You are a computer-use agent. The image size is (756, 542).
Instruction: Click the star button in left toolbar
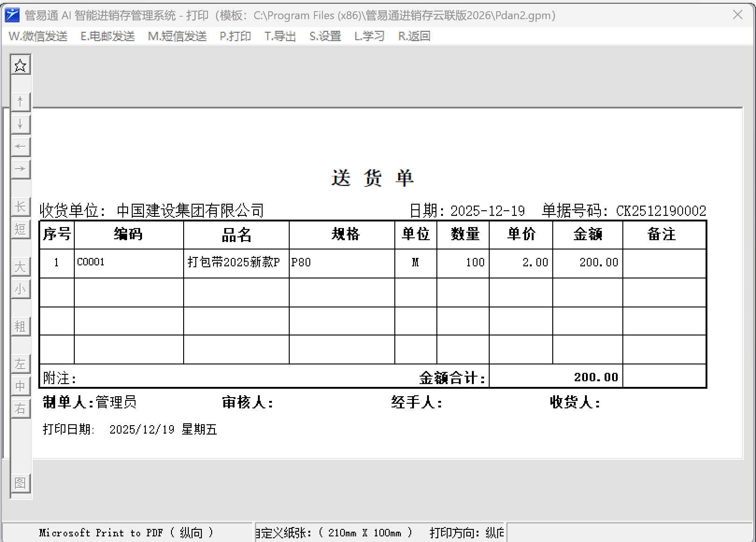click(20, 65)
